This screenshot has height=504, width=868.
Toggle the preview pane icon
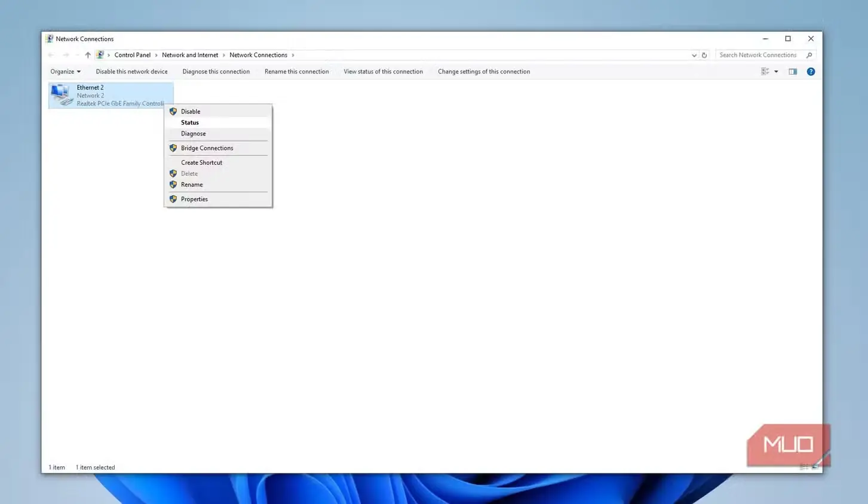tap(793, 72)
